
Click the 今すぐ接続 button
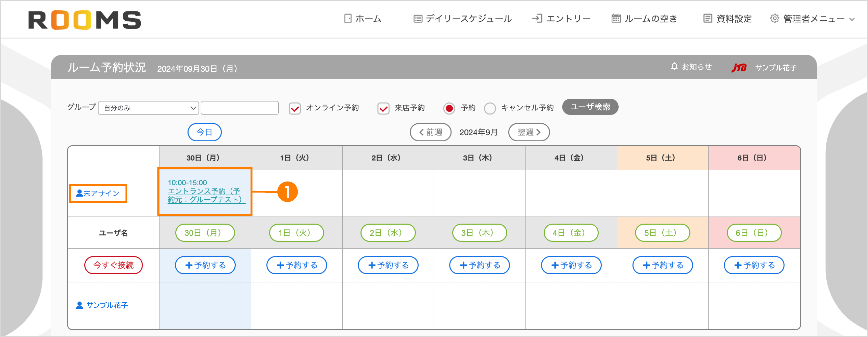114,265
